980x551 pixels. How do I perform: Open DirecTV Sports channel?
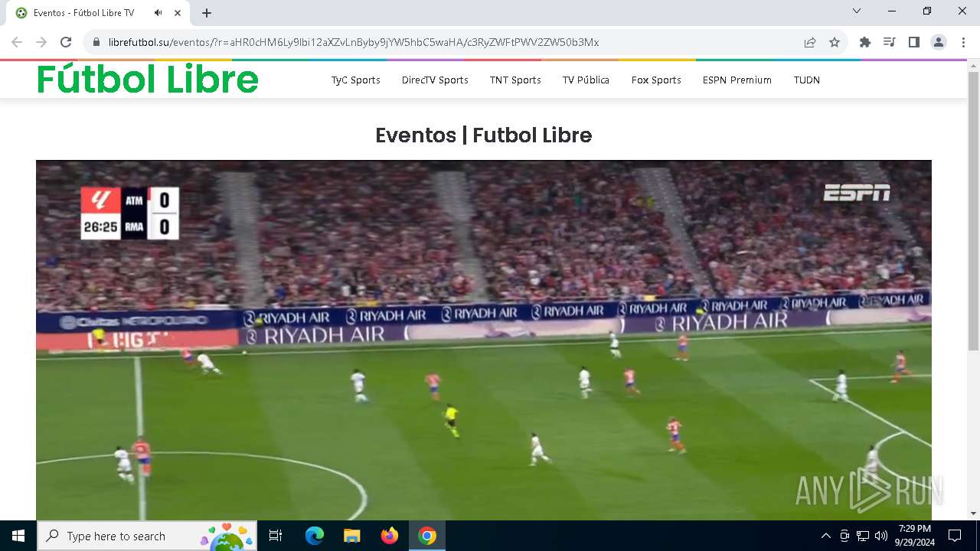[435, 80]
